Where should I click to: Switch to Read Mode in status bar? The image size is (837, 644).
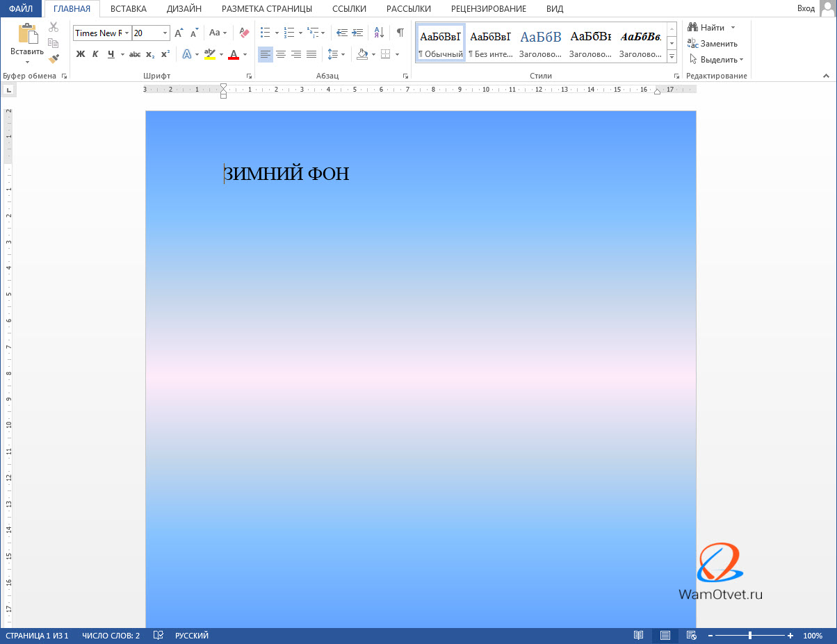(638, 636)
